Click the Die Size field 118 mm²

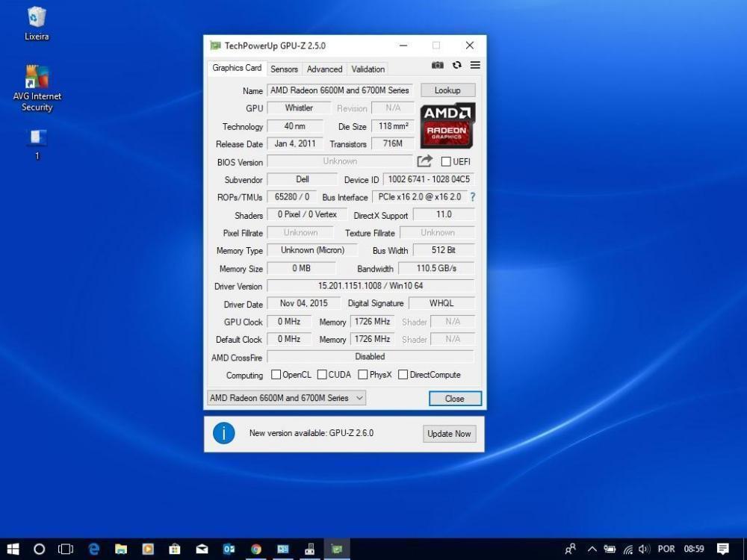click(393, 126)
